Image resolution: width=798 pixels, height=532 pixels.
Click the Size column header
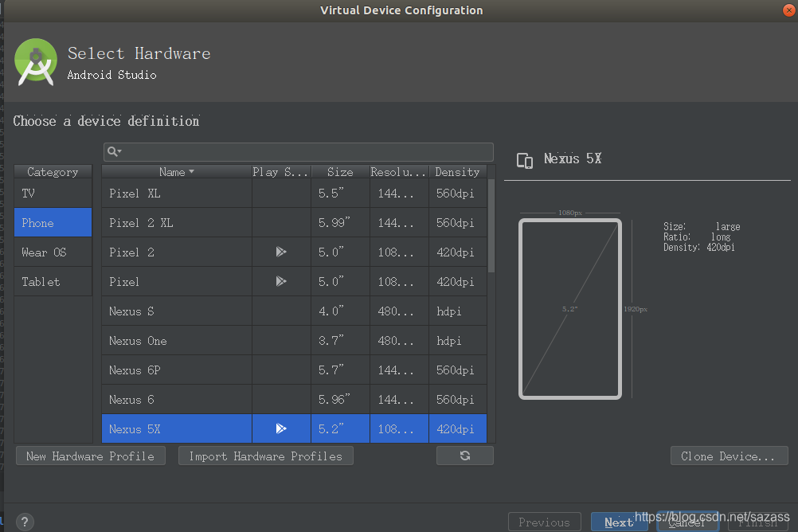point(341,172)
